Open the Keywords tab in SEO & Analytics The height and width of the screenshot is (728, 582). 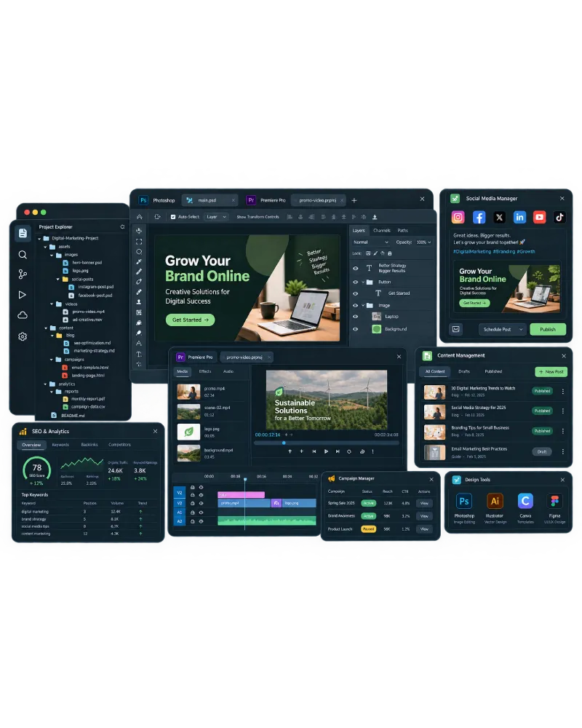click(60, 445)
